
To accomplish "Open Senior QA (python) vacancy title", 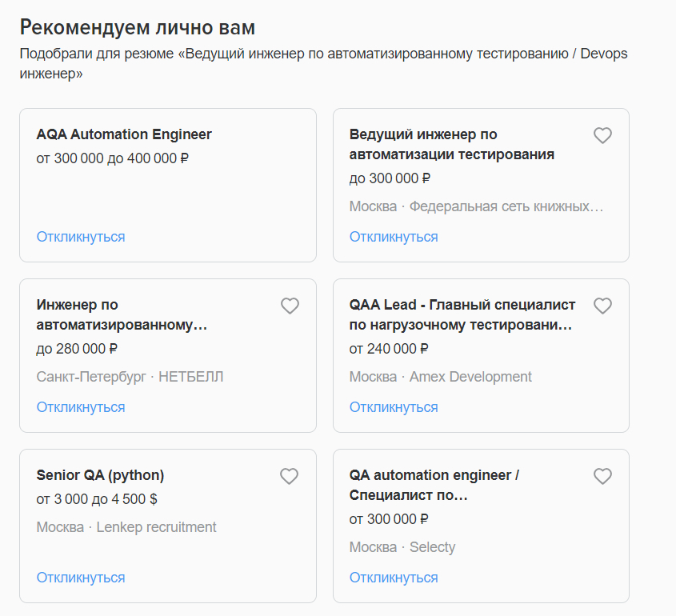I will point(100,475).
